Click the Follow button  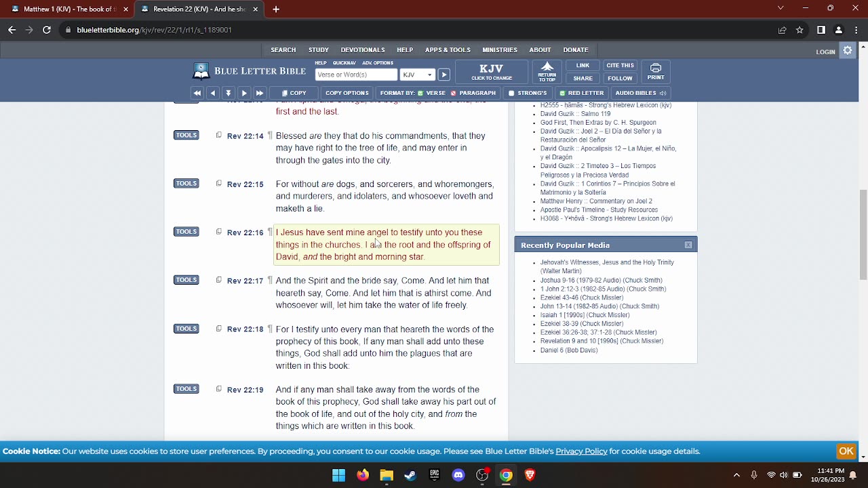pyautogui.click(x=620, y=78)
